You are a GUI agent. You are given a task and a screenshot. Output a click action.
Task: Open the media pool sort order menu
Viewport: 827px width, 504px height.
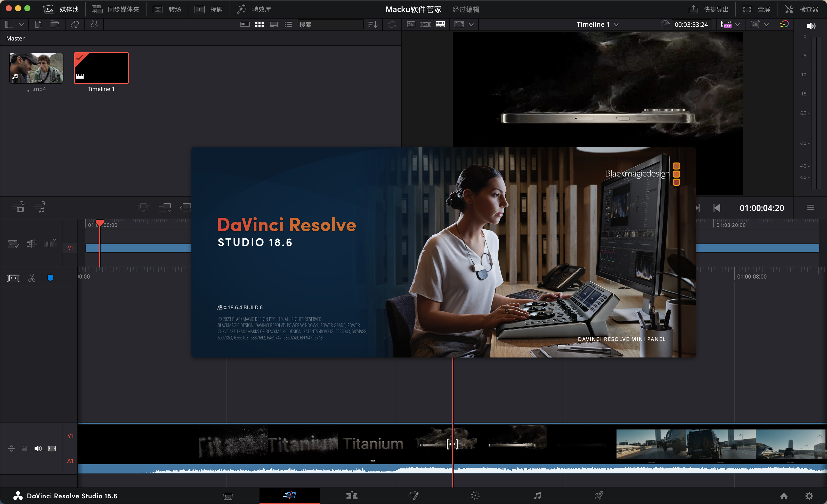coord(373,24)
